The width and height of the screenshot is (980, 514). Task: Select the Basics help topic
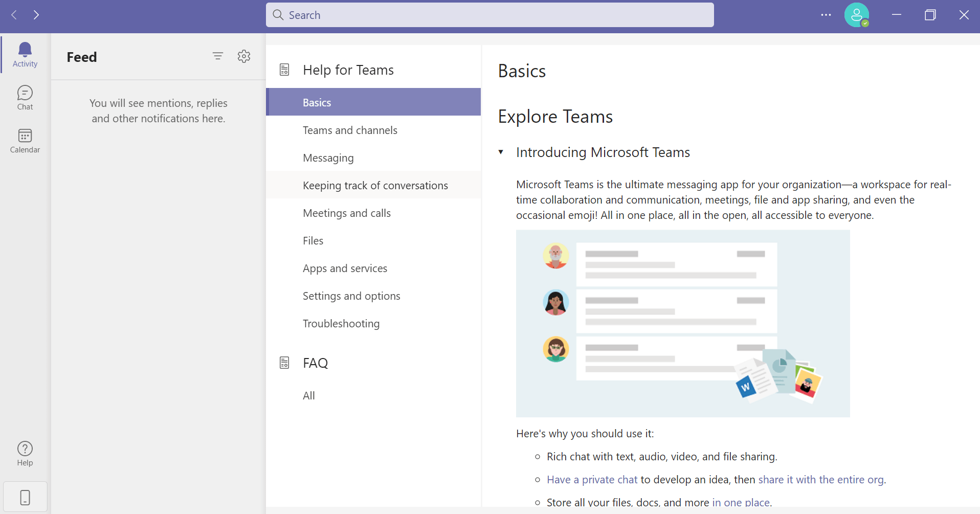373,102
